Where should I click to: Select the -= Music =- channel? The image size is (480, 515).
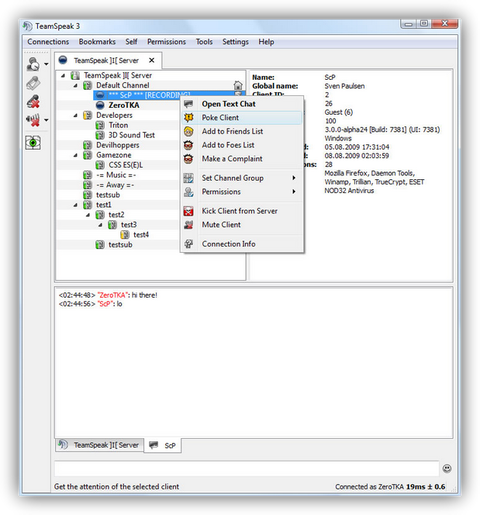click(116, 175)
